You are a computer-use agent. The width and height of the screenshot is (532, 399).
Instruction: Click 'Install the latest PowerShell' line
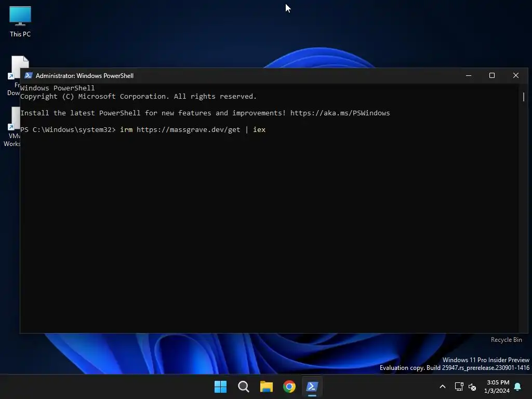[205, 113]
